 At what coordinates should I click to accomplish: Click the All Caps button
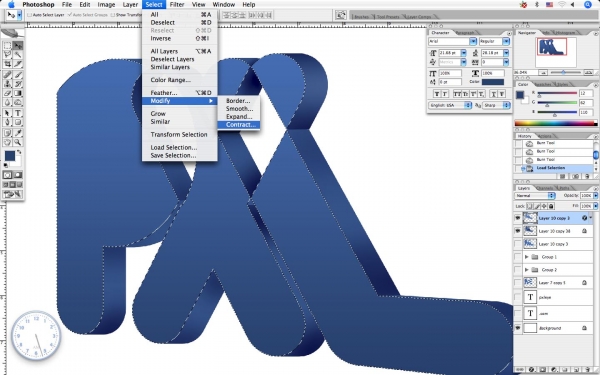point(457,94)
